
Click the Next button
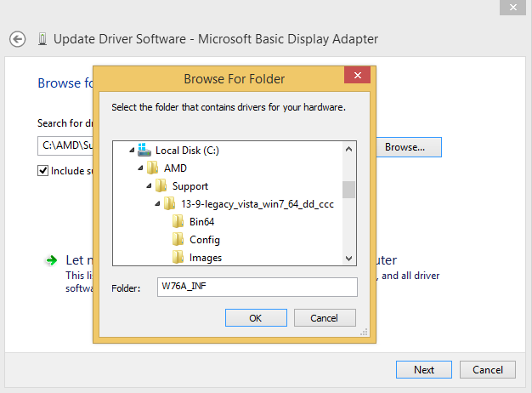click(x=424, y=370)
